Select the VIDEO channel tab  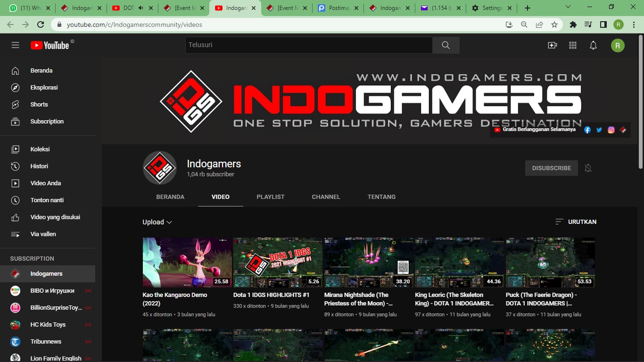pyautogui.click(x=221, y=197)
